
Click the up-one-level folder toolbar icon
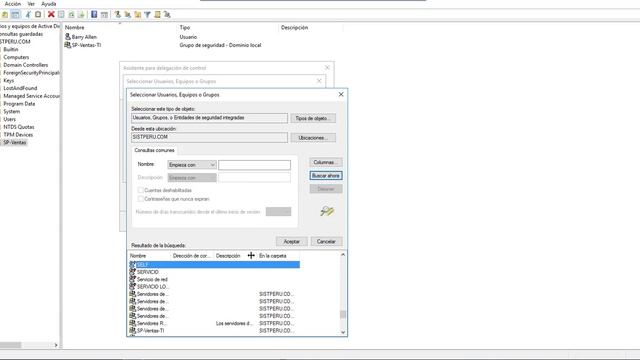tap(5, 15)
